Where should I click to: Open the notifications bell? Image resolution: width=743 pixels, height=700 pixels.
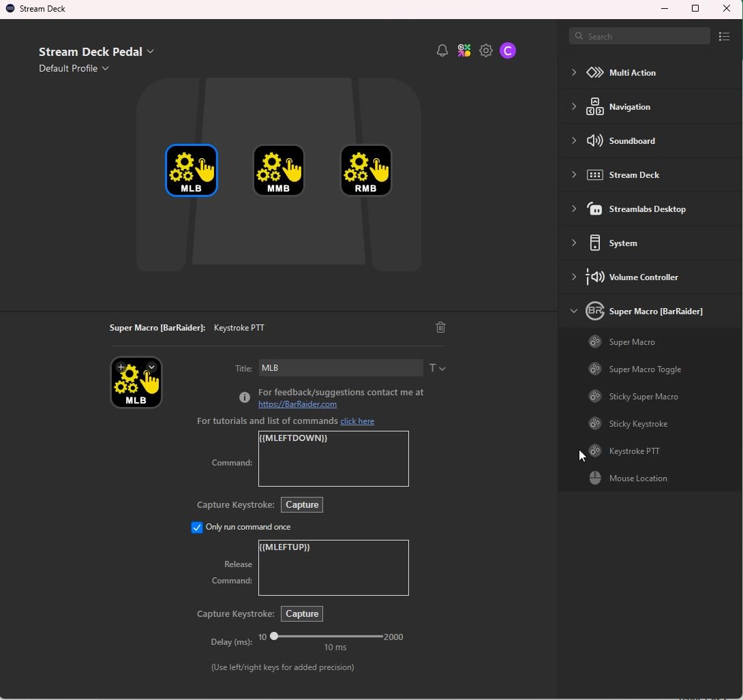(x=442, y=50)
